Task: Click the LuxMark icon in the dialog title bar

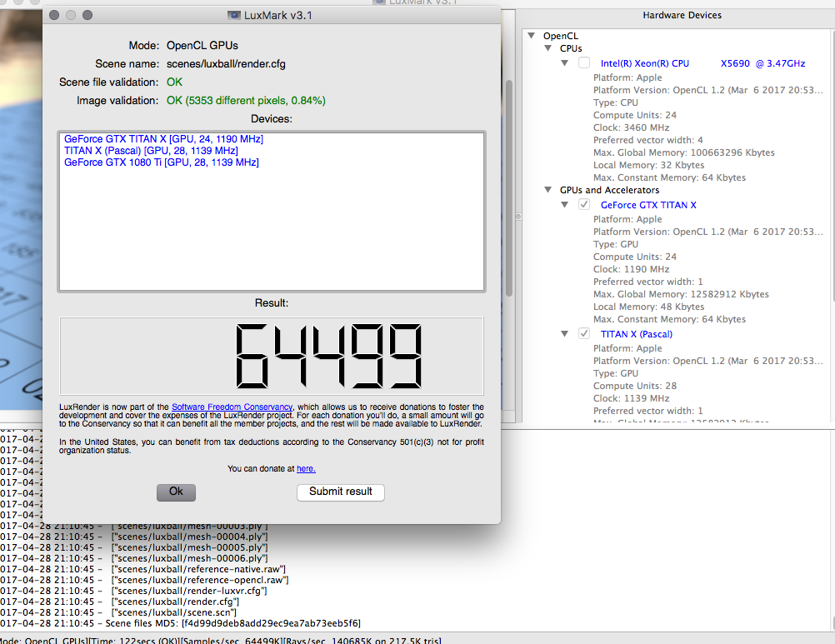Action: click(234, 16)
